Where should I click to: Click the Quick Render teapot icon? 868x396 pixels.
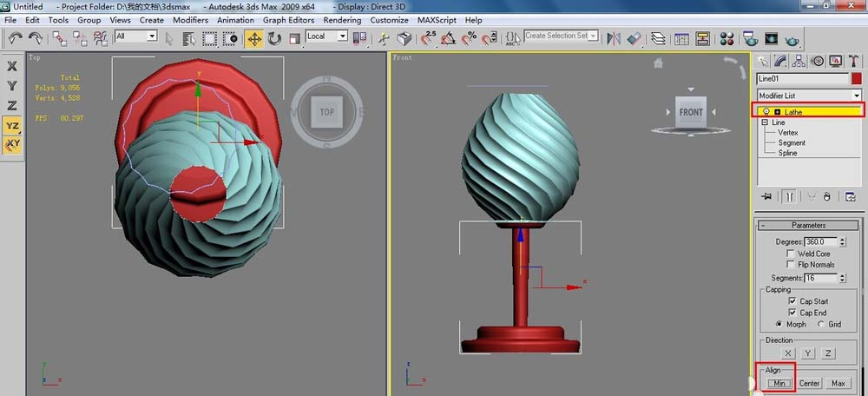[792, 39]
